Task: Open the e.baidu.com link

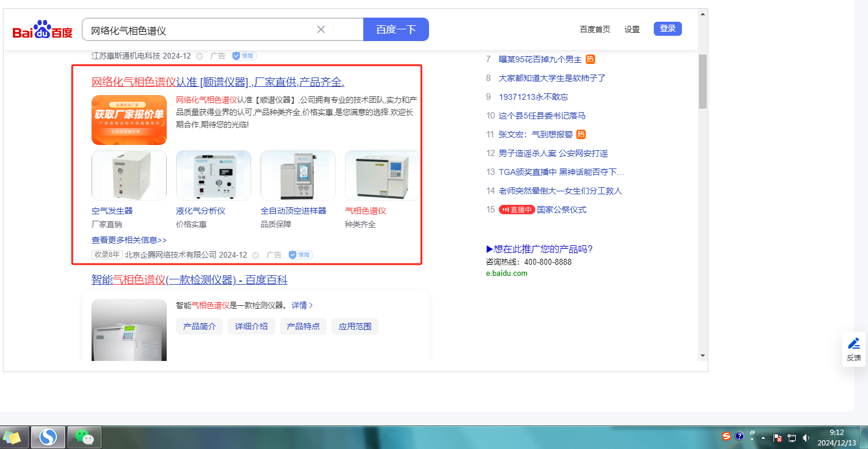Action: tap(506, 274)
